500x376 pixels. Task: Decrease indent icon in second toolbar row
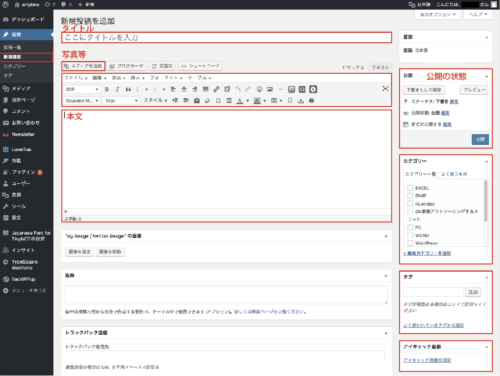[175, 100]
